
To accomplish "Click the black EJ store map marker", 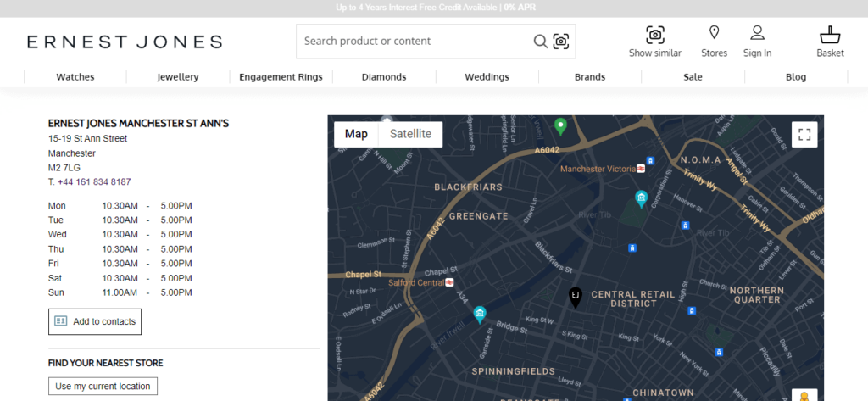I will (576, 298).
